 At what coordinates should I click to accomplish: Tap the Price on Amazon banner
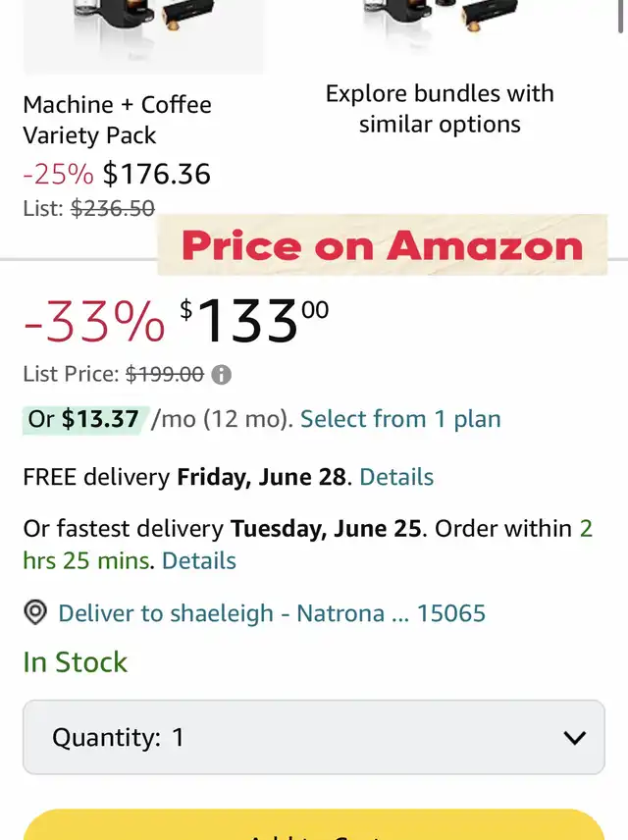pos(383,244)
